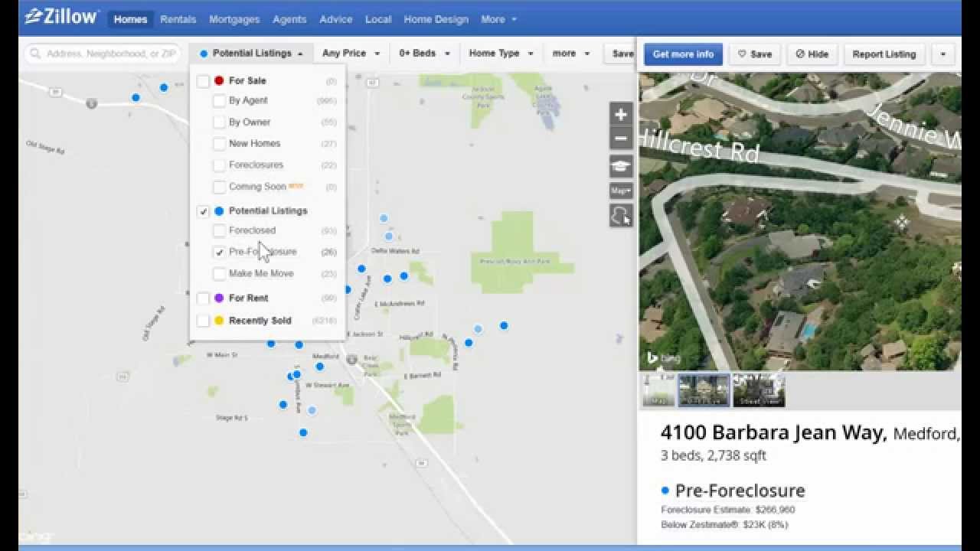Zoom in the map with plus button
980x551 pixels.
point(621,115)
